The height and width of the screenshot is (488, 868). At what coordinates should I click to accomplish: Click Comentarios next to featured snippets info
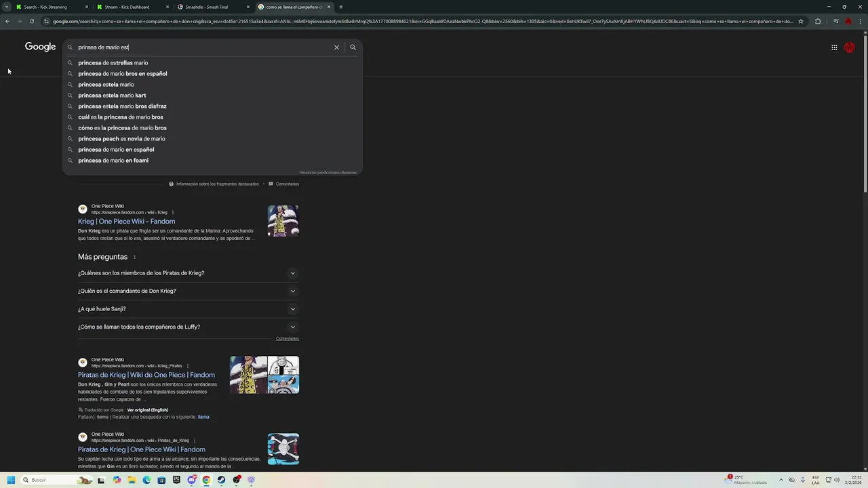pos(283,184)
